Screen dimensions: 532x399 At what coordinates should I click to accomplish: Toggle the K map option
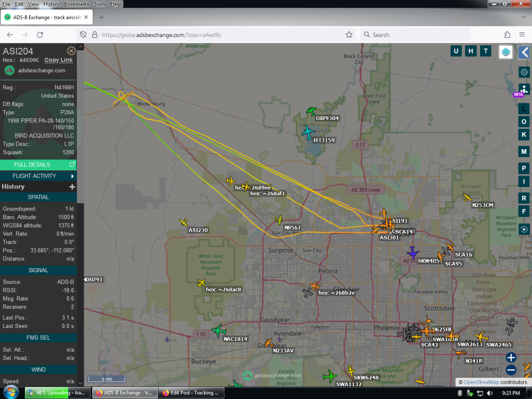tap(524, 135)
